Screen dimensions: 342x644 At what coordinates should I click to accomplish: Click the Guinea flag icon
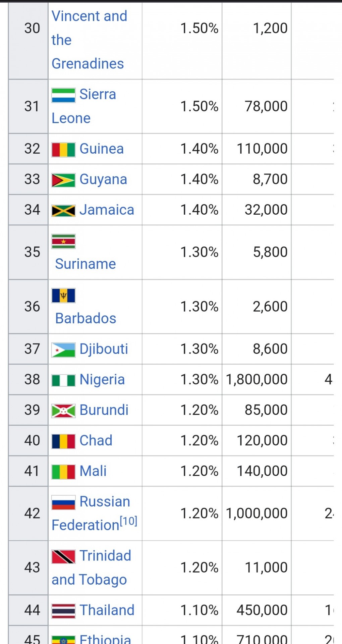63,150
